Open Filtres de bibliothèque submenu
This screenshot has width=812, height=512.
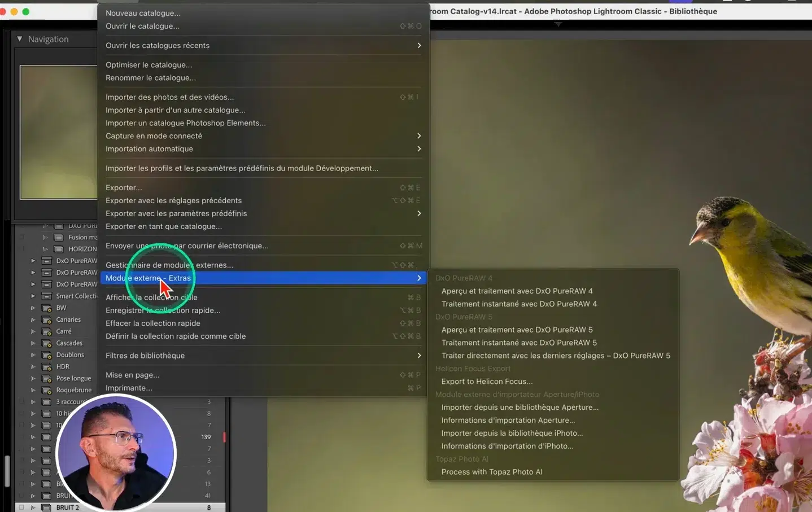pyautogui.click(x=263, y=356)
